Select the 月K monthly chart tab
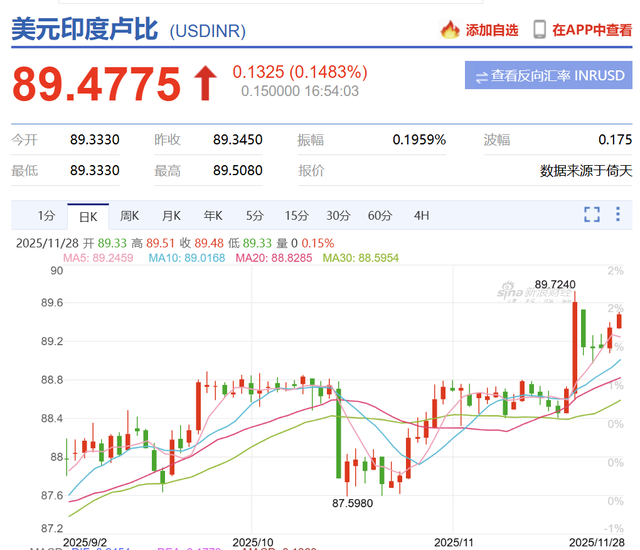 pos(171,215)
